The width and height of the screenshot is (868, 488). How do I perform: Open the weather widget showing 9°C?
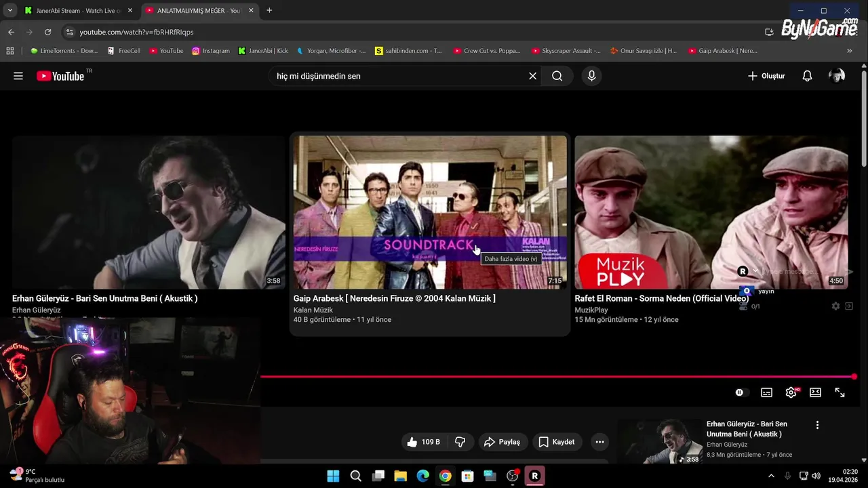[x=38, y=475]
